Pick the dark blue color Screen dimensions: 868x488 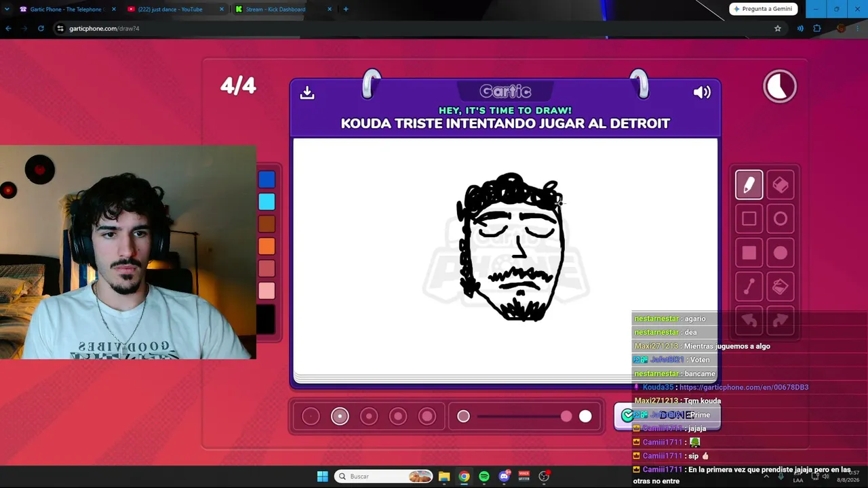267,180
